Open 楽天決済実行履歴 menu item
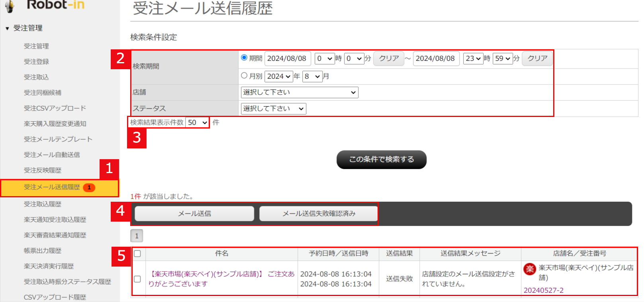Image resolution: width=644 pixels, height=302 pixels. point(49,266)
